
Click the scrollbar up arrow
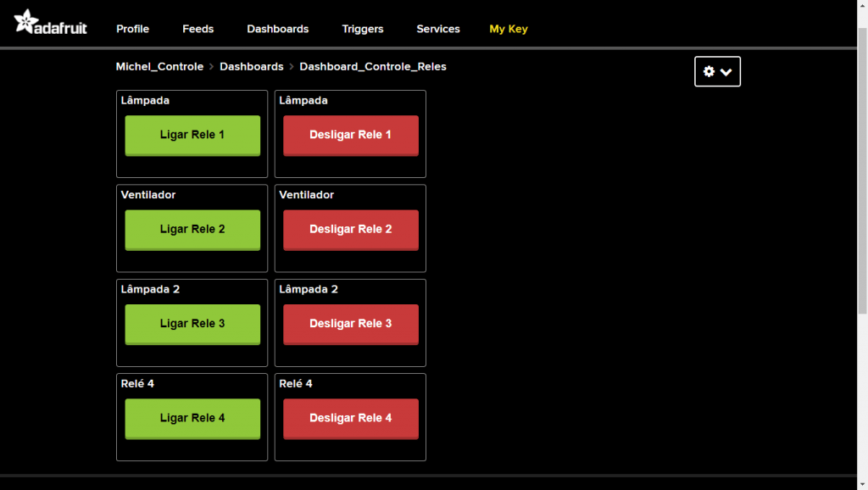(x=862, y=4)
